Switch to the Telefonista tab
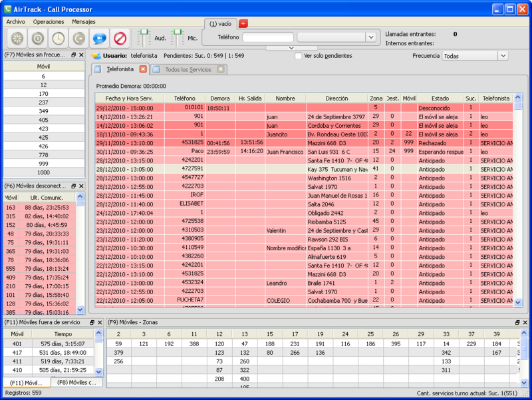The width and height of the screenshot is (532, 400). tap(120, 69)
